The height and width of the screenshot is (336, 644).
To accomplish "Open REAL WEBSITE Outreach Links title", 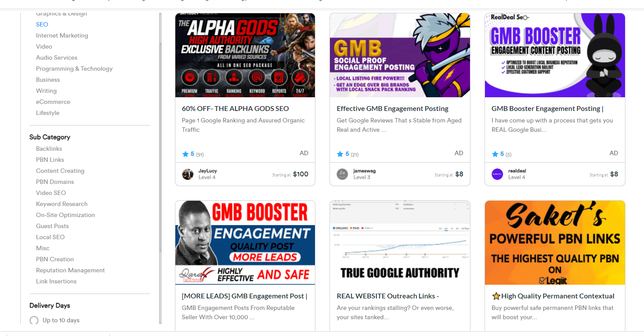I will pos(388,296).
